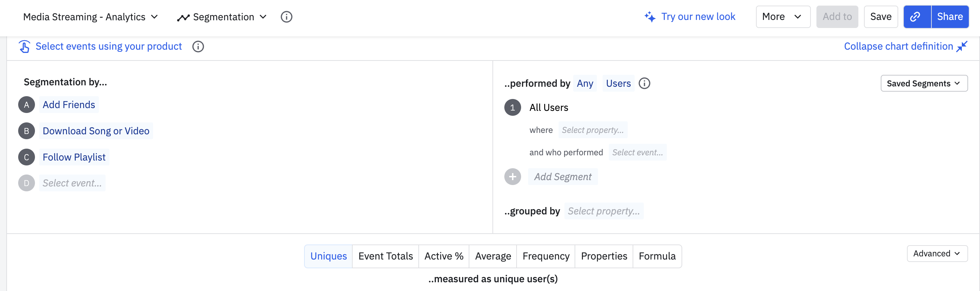
Task: Select the Active % measurement tab
Action: tap(444, 256)
